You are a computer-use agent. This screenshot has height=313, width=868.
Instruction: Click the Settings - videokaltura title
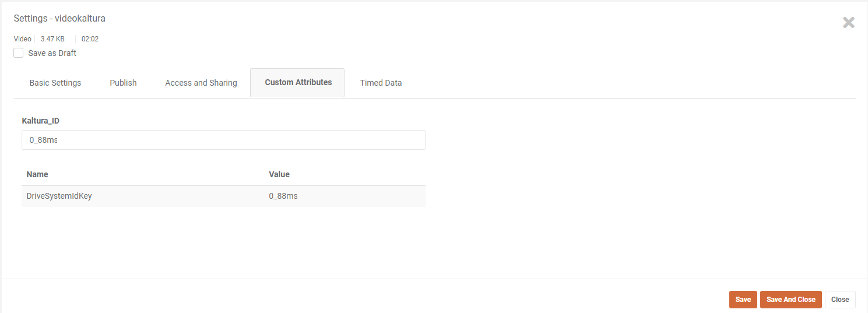[x=59, y=19]
